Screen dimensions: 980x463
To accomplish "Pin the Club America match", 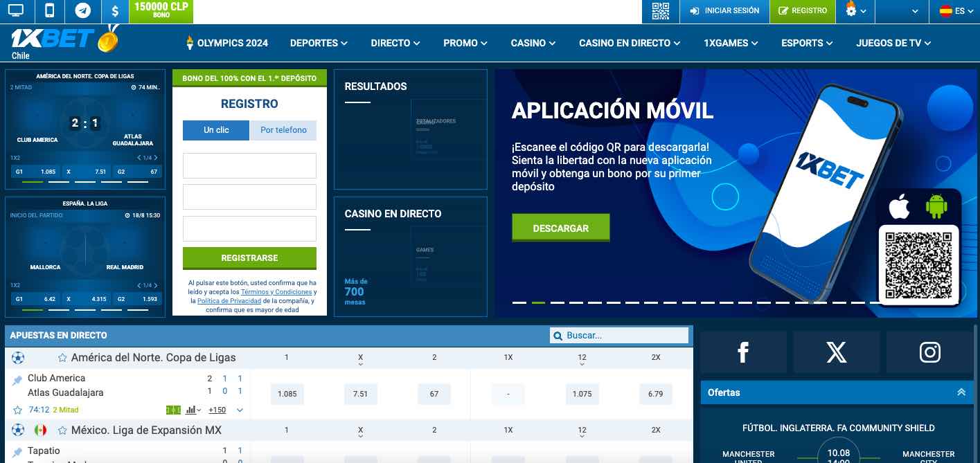I will [x=17, y=381].
